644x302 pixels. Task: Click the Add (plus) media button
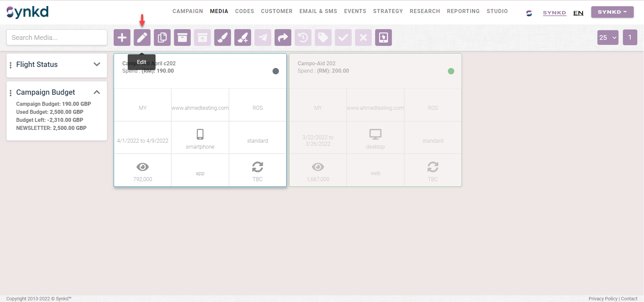point(122,37)
